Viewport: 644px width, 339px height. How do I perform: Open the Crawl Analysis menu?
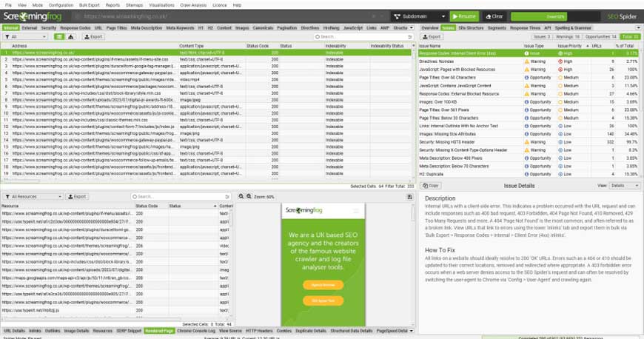193,5
